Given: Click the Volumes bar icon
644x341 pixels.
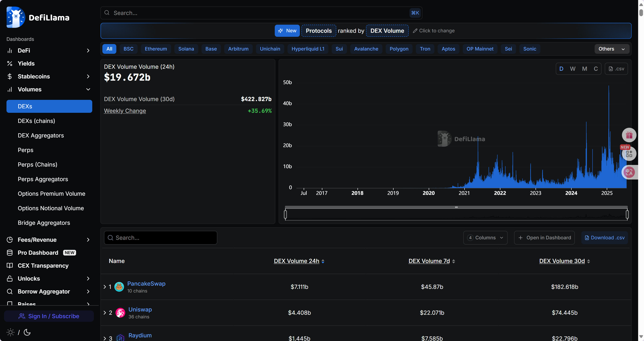Looking at the screenshot, I should 10,89.
